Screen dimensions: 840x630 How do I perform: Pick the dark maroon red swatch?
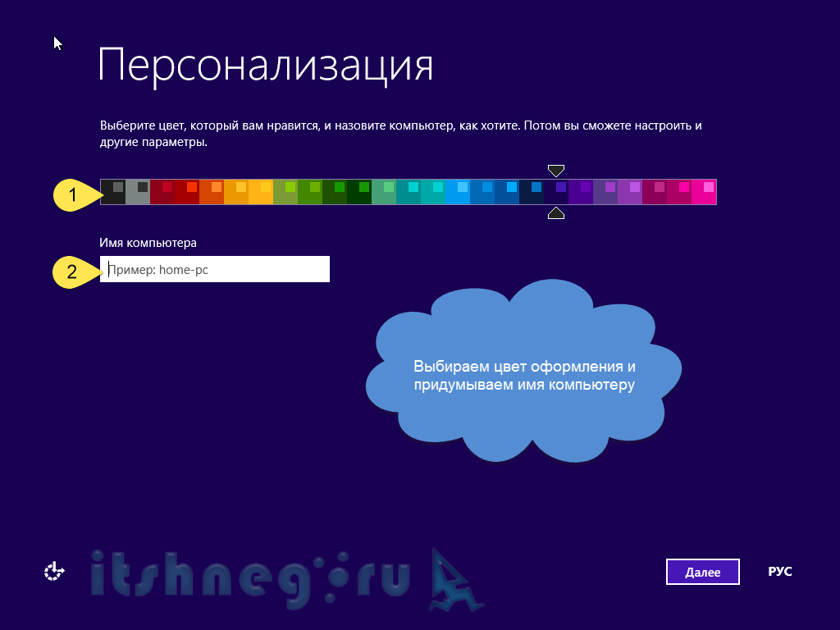click(162, 192)
